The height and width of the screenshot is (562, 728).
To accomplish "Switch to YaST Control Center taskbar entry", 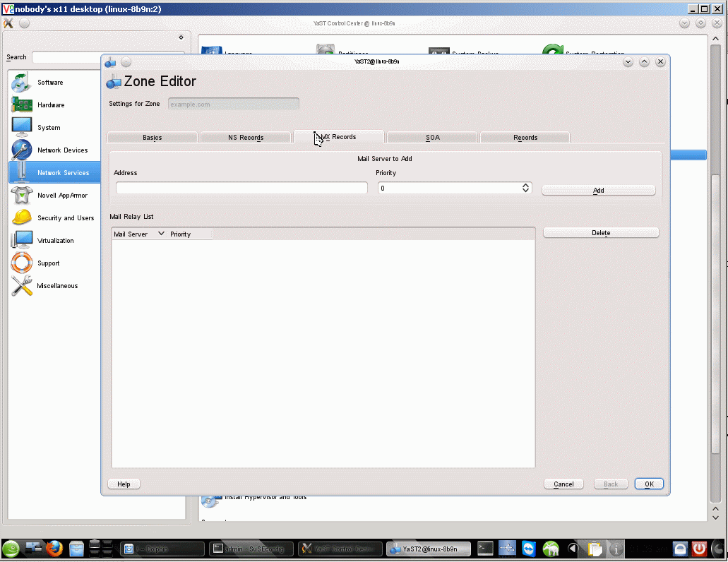I will (x=340, y=549).
